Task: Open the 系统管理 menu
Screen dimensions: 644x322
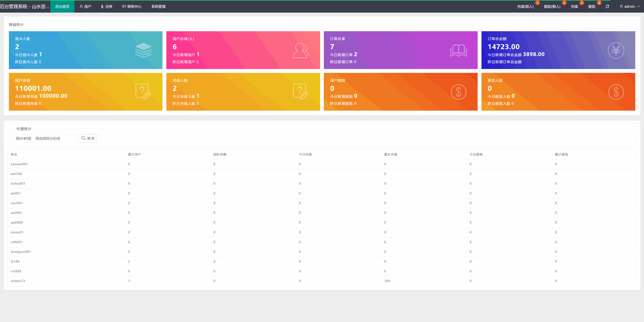Action: pos(158,7)
